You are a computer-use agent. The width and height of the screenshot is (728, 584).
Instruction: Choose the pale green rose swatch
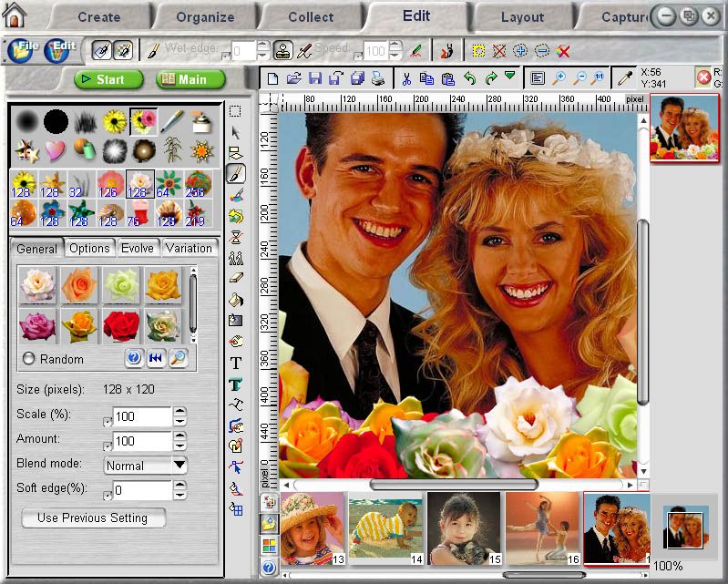(x=120, y=284)
